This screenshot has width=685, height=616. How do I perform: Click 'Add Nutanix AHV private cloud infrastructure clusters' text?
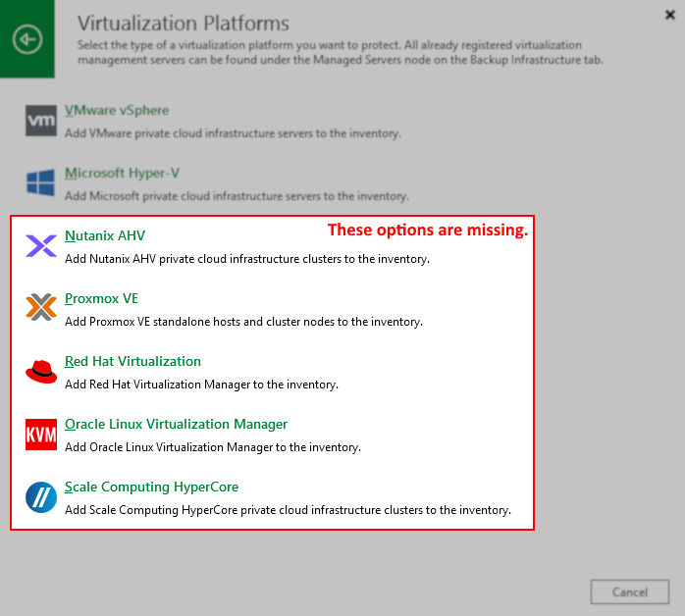pos(247,259)
